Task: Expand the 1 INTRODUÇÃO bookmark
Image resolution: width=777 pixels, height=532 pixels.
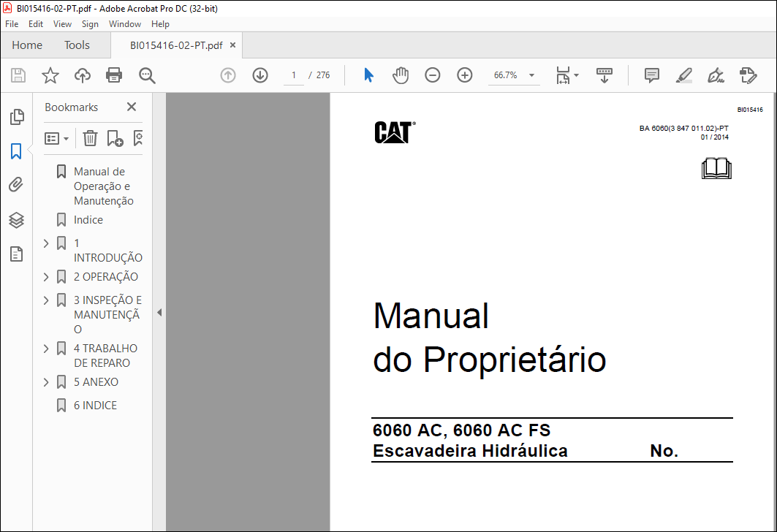Action: (46, 243)
